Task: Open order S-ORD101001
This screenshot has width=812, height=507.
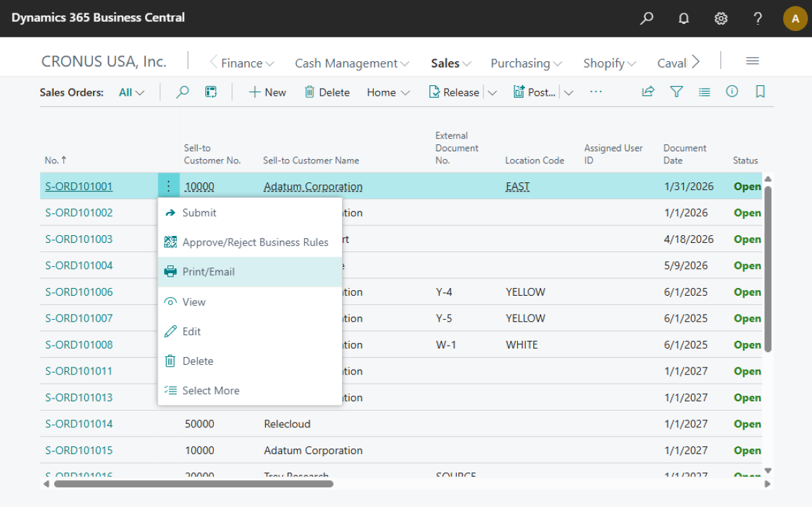Action: 79,186
